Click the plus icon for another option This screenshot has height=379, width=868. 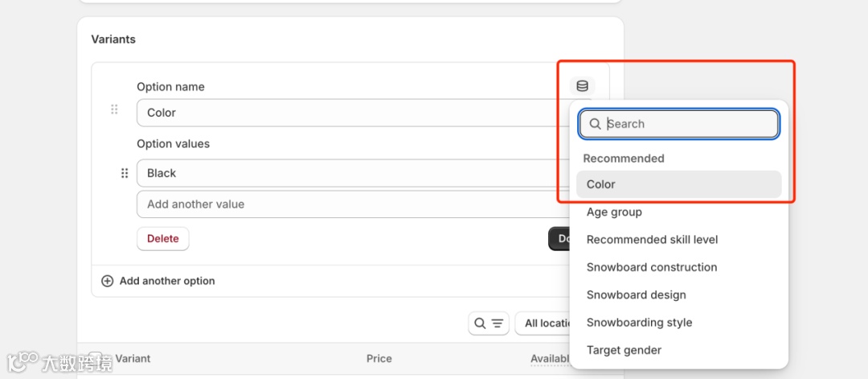click(x=107, y=281)
